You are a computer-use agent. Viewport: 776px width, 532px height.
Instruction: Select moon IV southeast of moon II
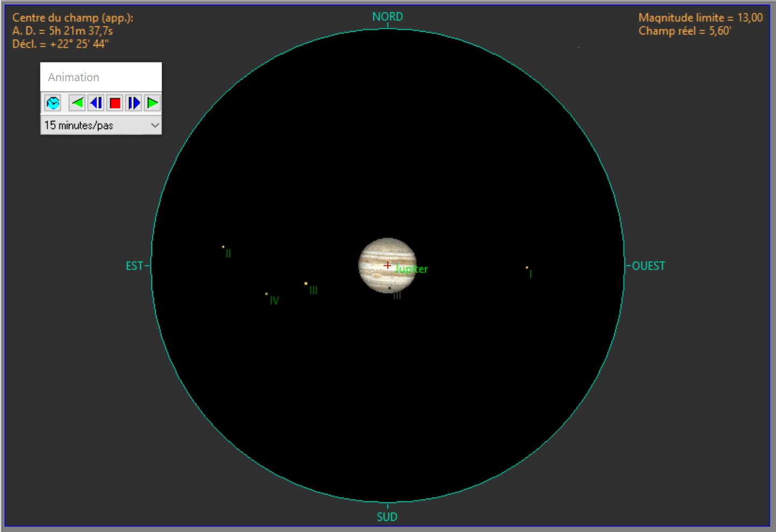[267, 294]
